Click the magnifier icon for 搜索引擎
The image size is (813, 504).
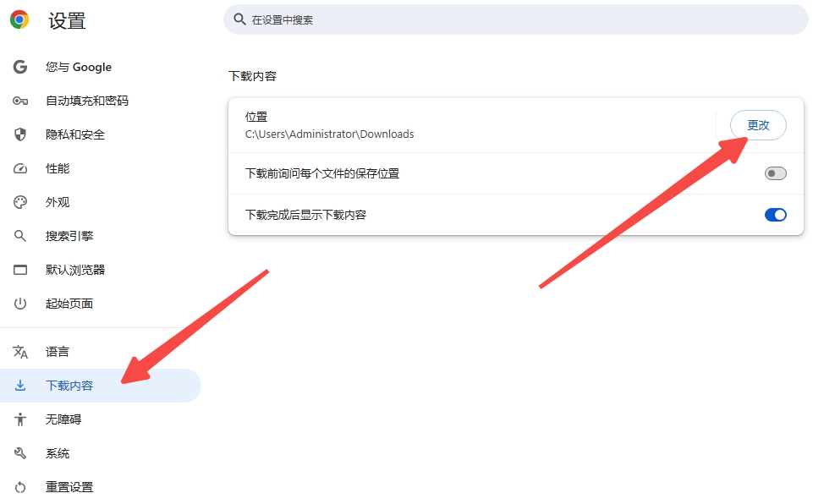[x=20, y=236]
